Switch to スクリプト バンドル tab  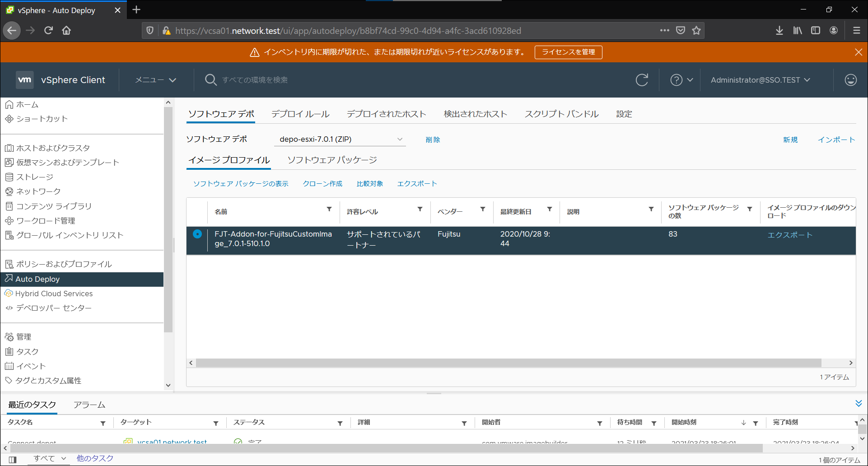pyautogui.click(x=562, y=114)
